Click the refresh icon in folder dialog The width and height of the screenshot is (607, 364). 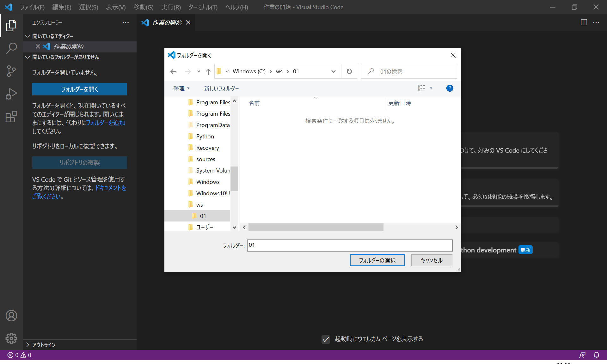tap(349, 71)
